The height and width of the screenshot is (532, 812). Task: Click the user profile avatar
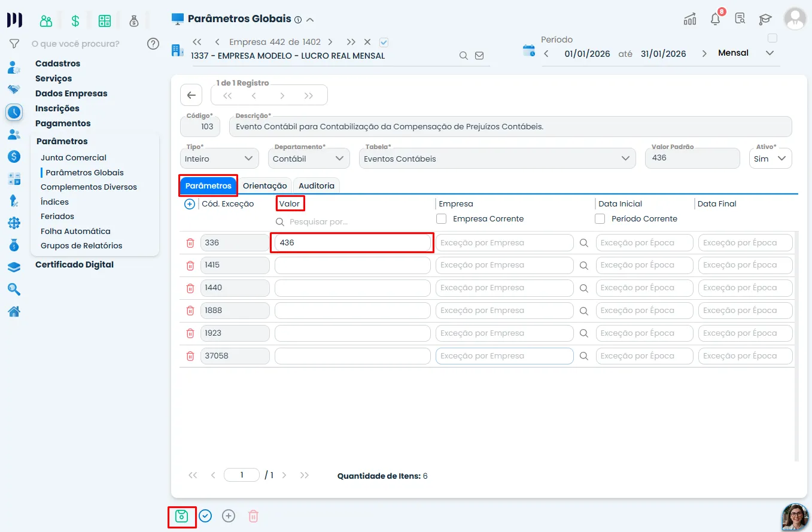(x=795, y=19)
